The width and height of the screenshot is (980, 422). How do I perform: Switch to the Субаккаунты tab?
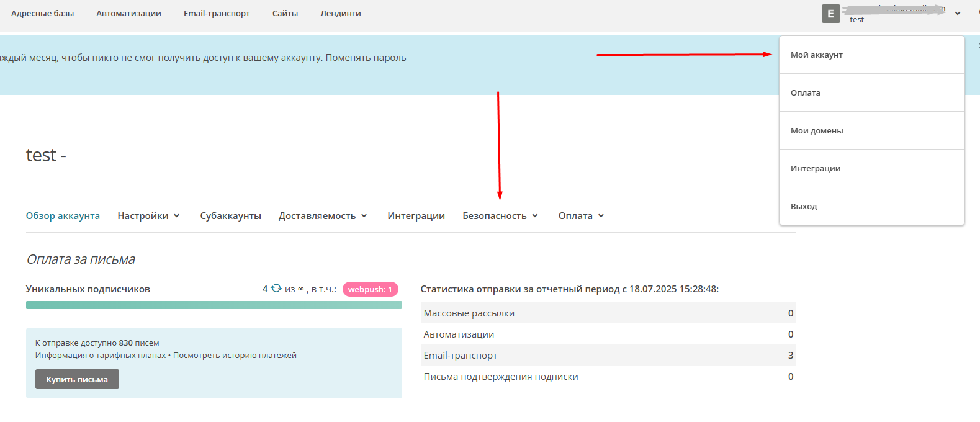click(x=230, y=216)
